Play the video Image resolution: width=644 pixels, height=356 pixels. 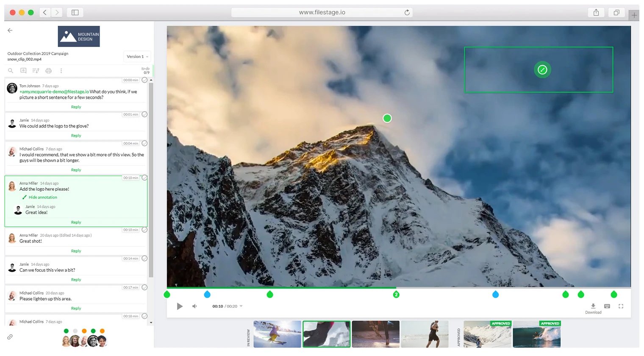point(180,306)
